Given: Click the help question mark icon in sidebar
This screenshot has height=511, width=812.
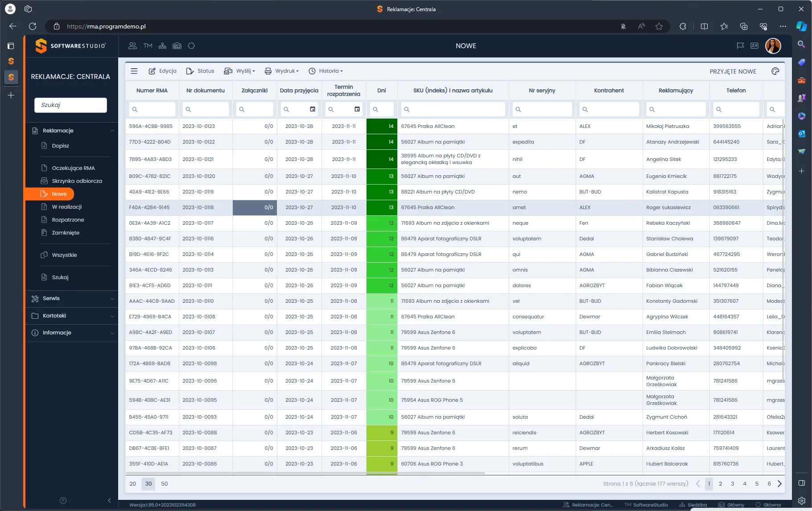Looking at the screenshot, I should pos(63,500).
